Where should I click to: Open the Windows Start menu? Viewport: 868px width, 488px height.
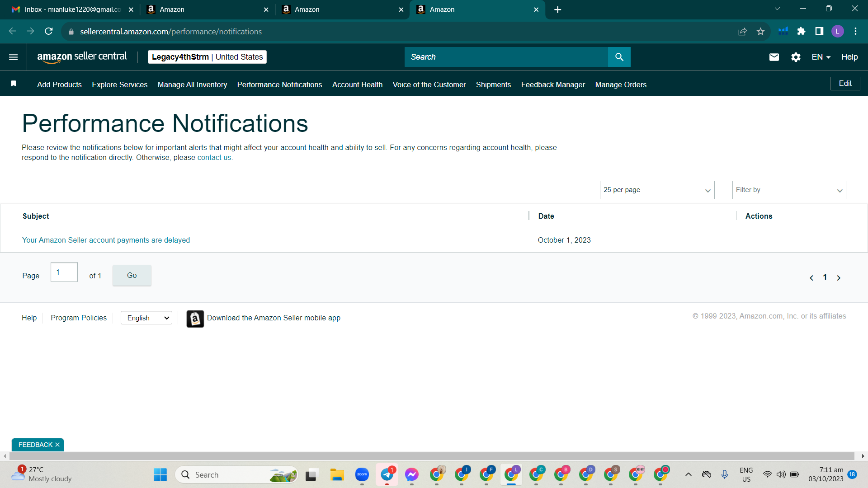160,475
